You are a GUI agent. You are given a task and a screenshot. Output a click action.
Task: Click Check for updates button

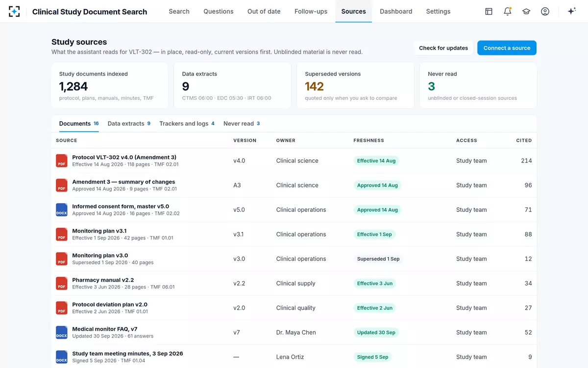click(x=443, y=48)
